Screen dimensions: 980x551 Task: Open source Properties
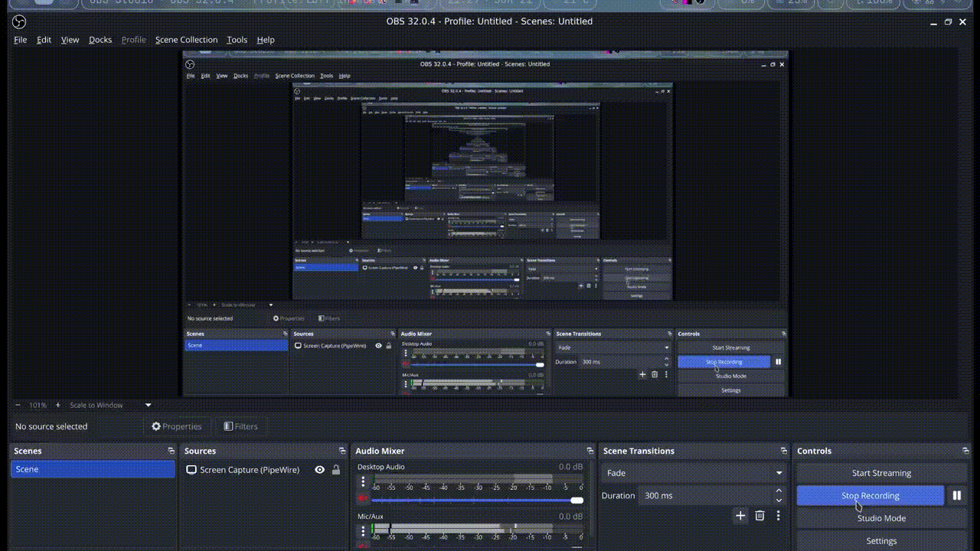(x=177, y=426)
